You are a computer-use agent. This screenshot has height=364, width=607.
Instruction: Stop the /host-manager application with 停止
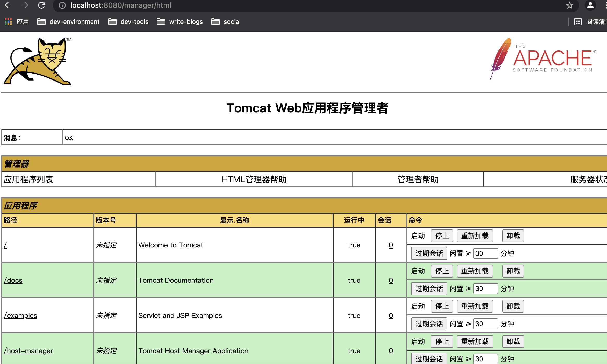click(442, 341)
